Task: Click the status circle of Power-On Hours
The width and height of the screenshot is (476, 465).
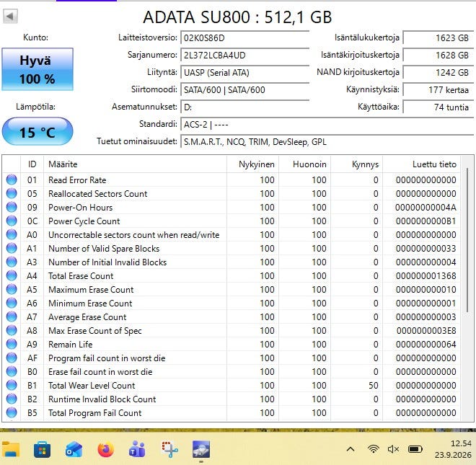Action: pyautogui.click(x=12, y=207)
